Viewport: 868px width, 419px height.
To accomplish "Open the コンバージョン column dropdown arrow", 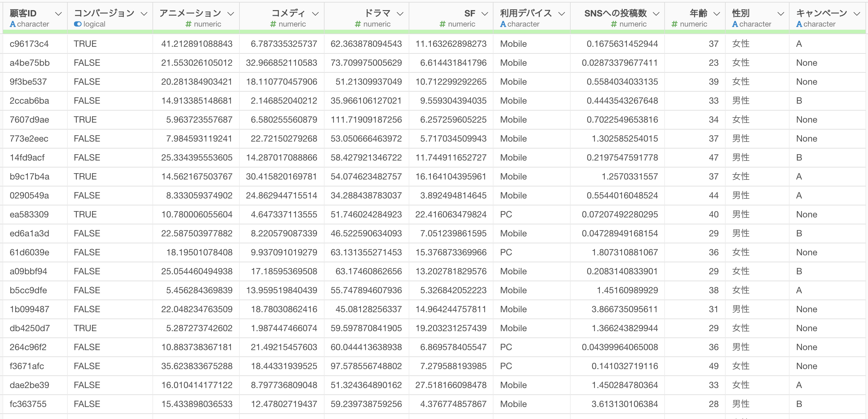I will 144,14.
